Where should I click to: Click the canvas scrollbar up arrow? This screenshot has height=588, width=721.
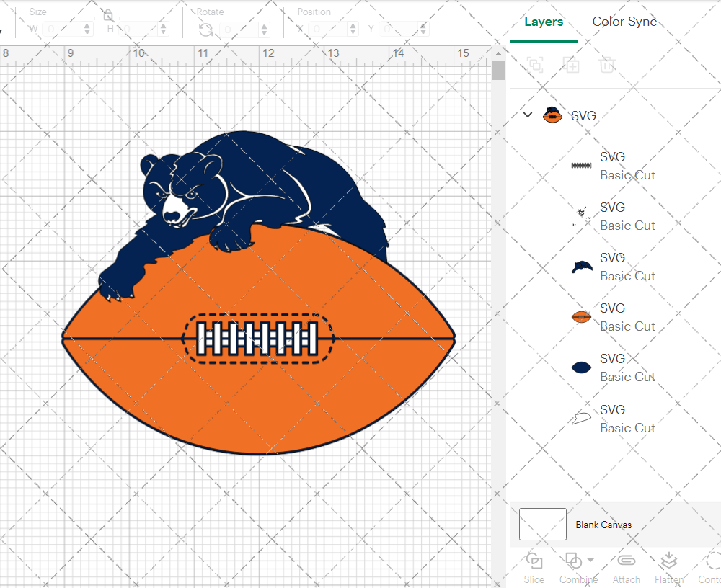click(x=498, y=53)
